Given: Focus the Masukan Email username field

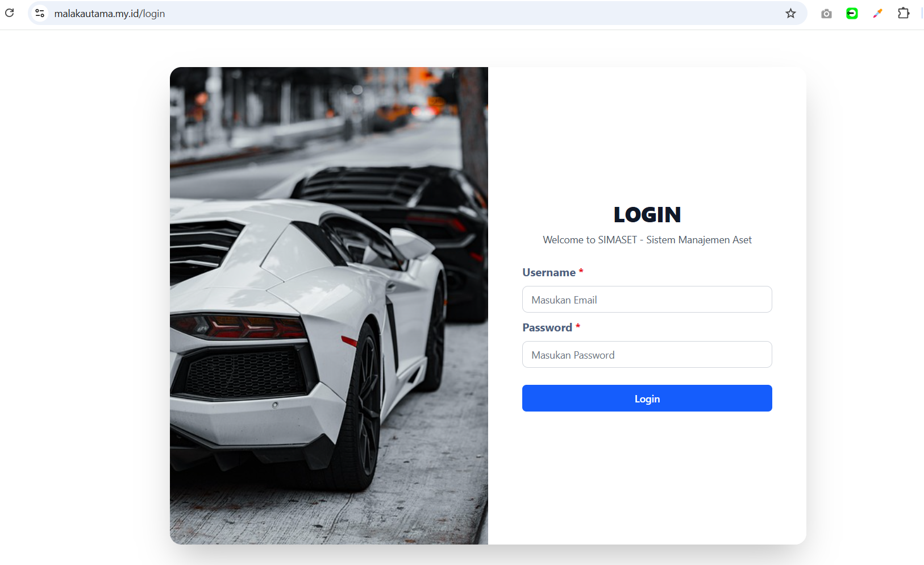Looking at the screenshot, I should pyautogui.click(x=647, y=300).
